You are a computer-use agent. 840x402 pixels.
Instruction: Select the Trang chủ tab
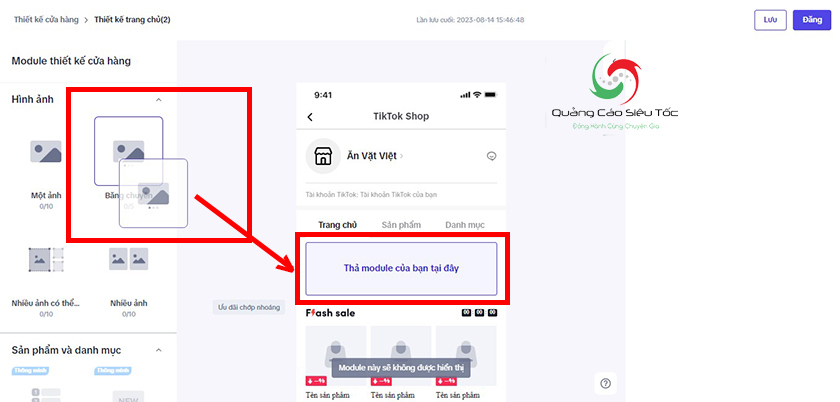338,225
